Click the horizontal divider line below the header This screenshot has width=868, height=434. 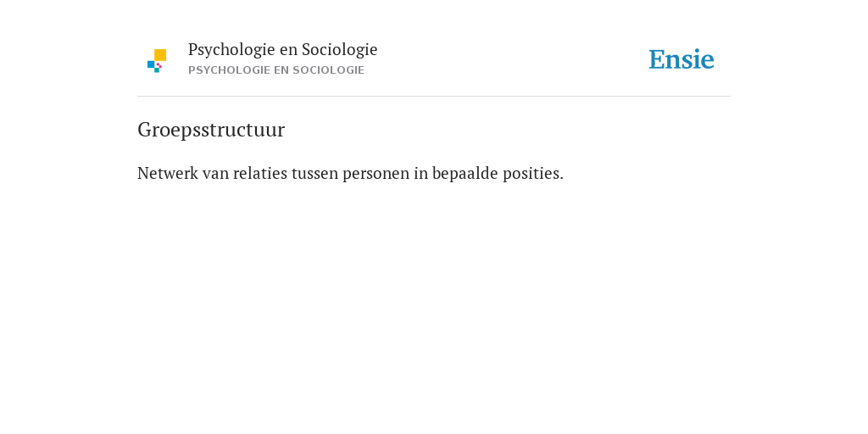(x=434, y=97)
